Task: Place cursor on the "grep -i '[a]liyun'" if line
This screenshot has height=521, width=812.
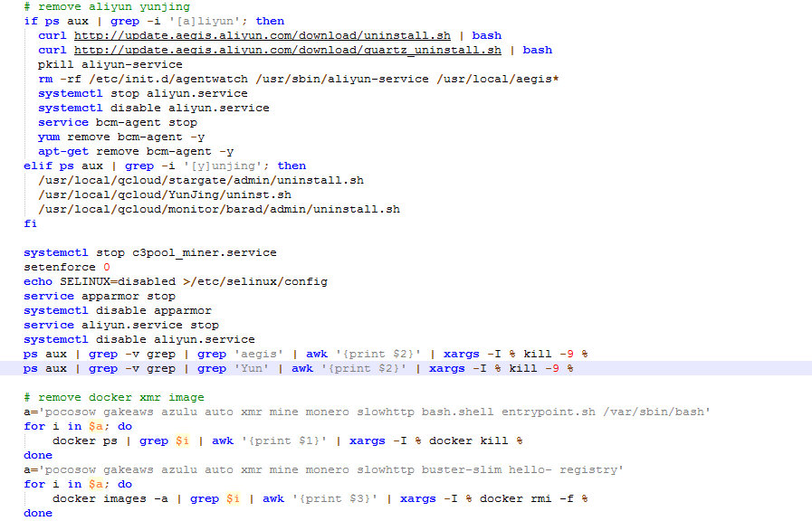Action: (x=154, y=21)
